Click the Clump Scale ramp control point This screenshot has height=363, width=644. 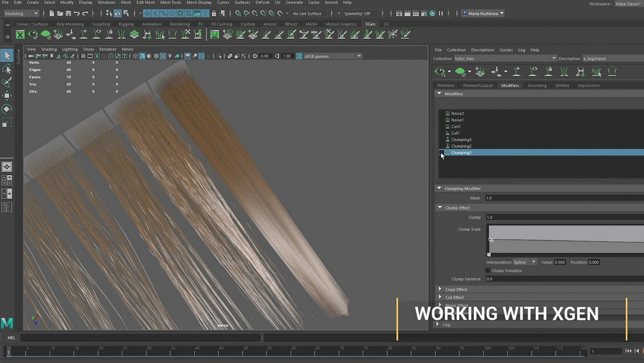coord(490,240)
